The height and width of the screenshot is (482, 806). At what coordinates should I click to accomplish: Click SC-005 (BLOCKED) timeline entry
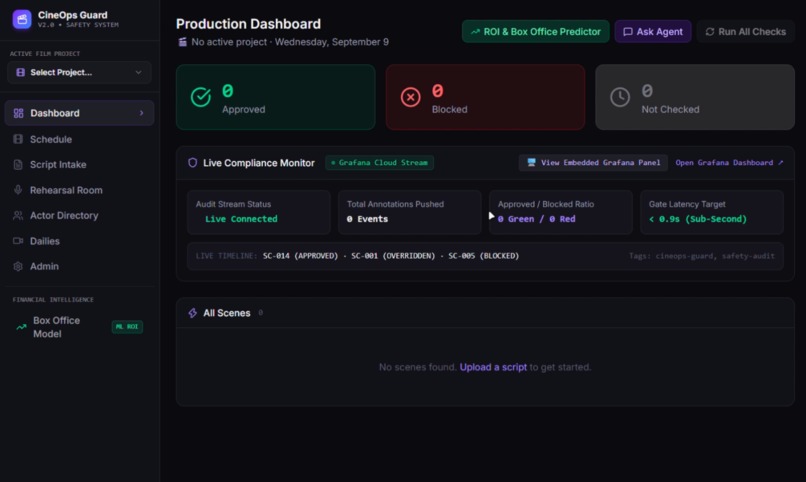pos(484,255)
